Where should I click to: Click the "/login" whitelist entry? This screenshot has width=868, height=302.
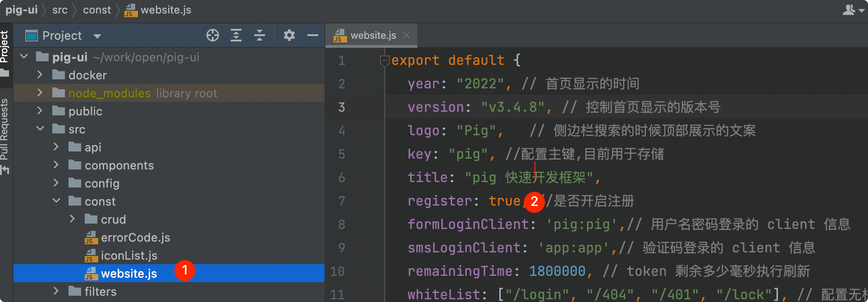pyautogui.click(x=537, y=295)
